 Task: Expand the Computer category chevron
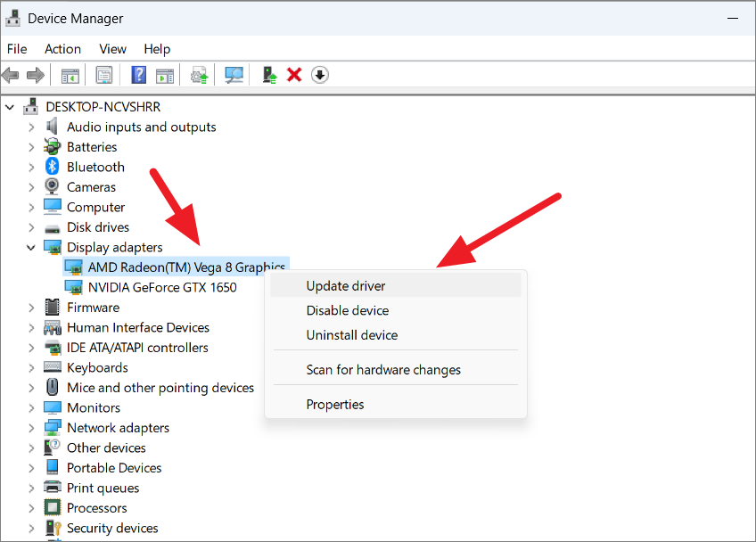(31, 208)
